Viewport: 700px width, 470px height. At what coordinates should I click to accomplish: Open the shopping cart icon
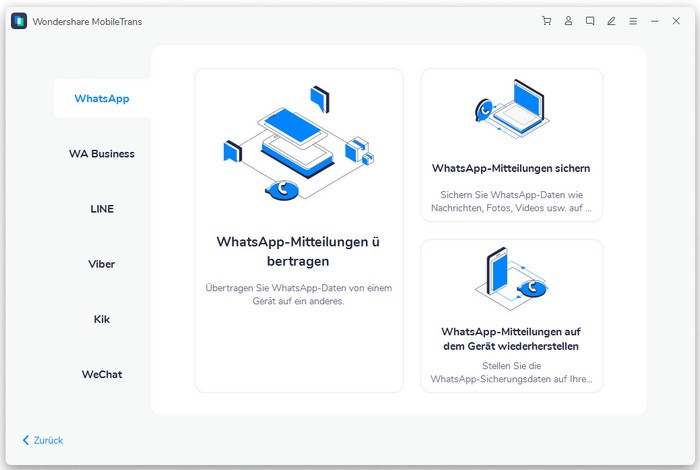[546, 21]
